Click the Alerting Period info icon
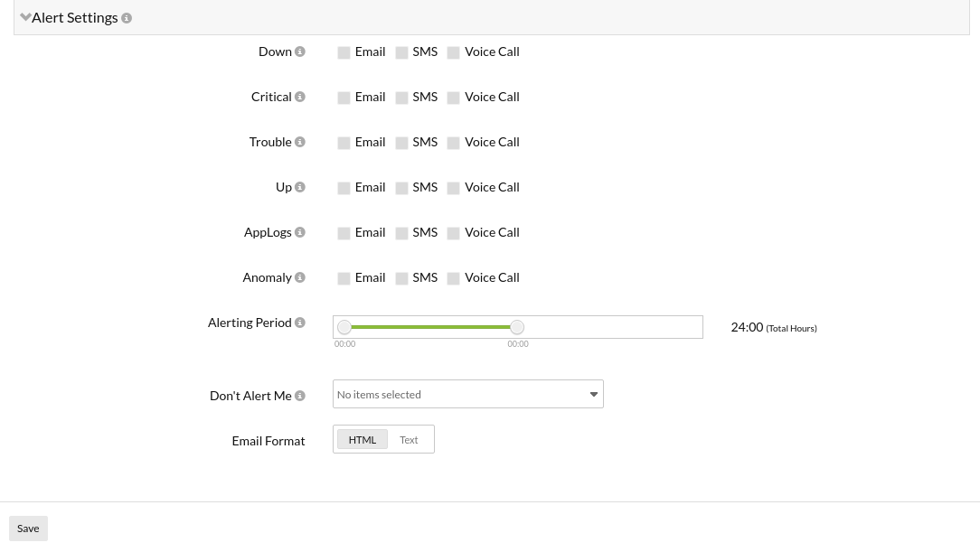Image resolution: width=980 pixels, height=552 pixels. pyautogui.click(x=300, y=323)
